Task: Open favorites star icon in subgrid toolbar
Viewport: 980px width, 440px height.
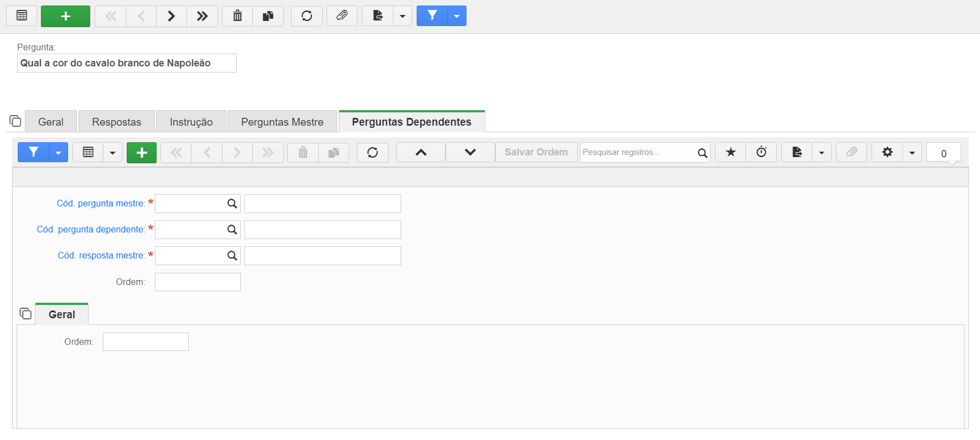Action: (x=730, y=152)
